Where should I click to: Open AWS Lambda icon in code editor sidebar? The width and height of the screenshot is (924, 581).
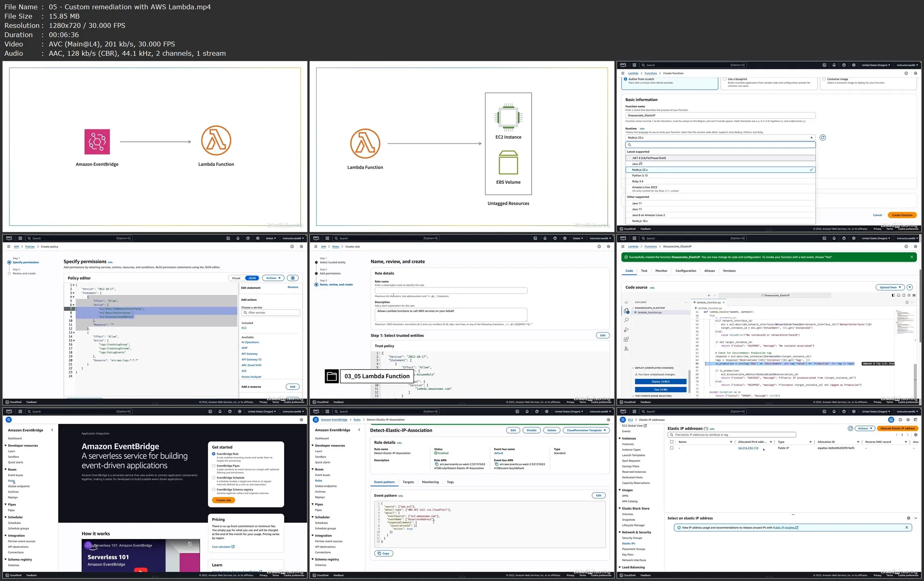pyautogui.click(x=626, y=348)
